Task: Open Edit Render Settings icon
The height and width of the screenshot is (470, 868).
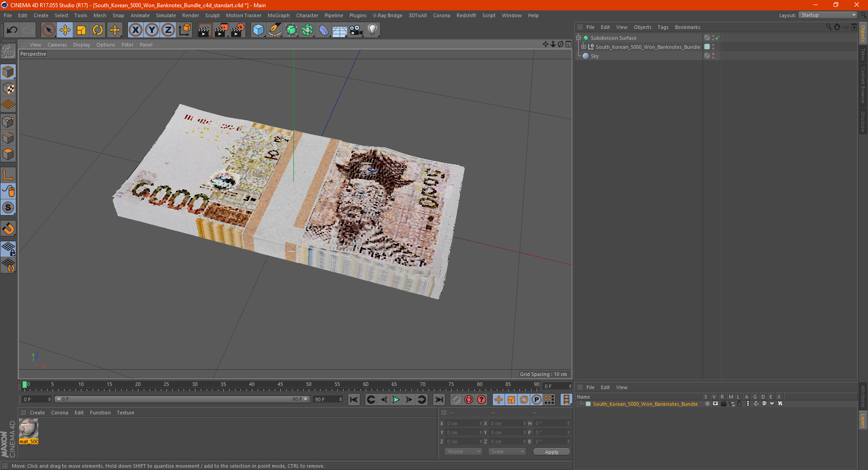Action: click(238, 30)
